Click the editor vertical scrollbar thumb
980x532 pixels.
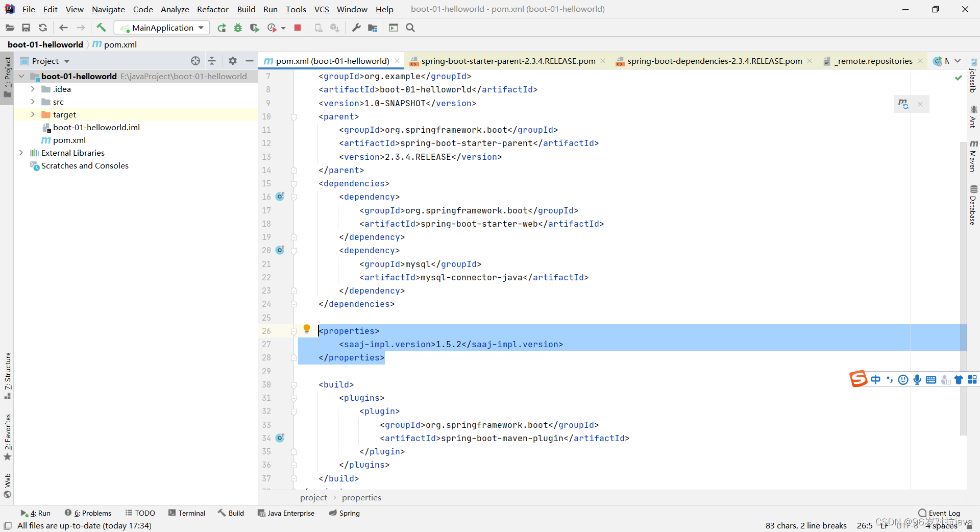963,288
